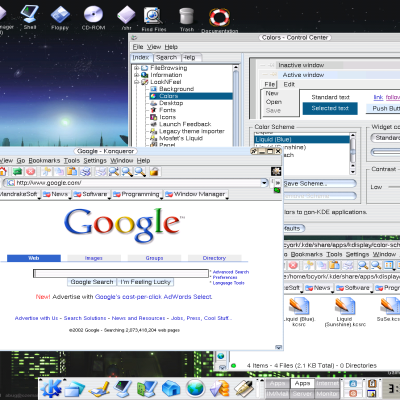Click the I'm Feeling Lucky button
The width and height of the screenshot is (400, 400).
[x=146, y=282]
